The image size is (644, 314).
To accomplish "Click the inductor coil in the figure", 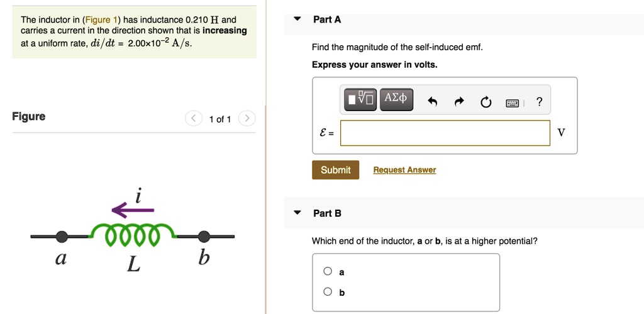I will [x=132, y=232].
